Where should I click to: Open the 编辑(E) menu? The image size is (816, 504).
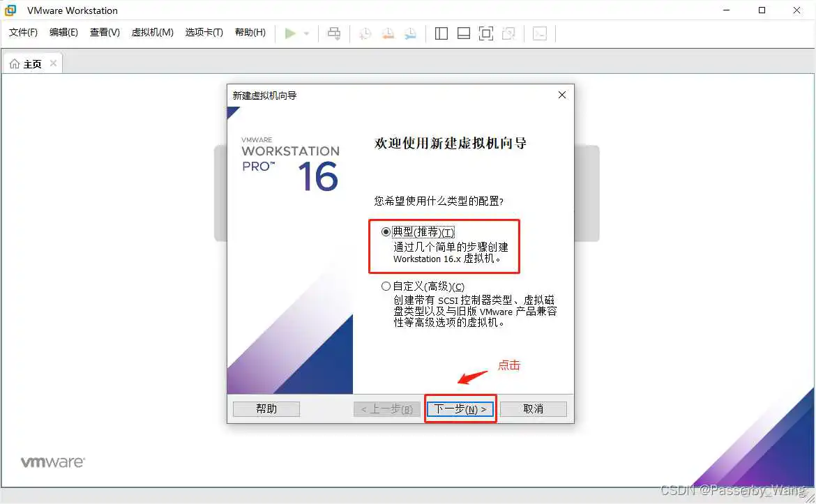tap(63, 32)
